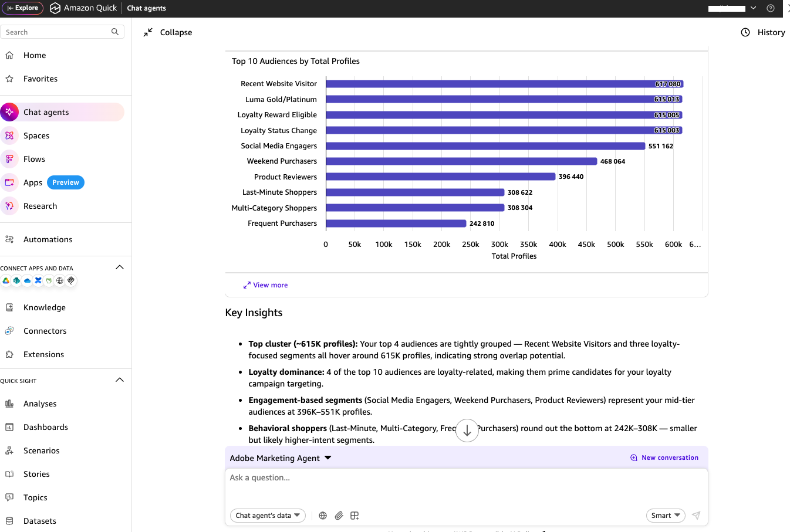Attach a file with the paperclip icon
The image size is (790, 532).
pyautogui.click(x=339, y=516)
